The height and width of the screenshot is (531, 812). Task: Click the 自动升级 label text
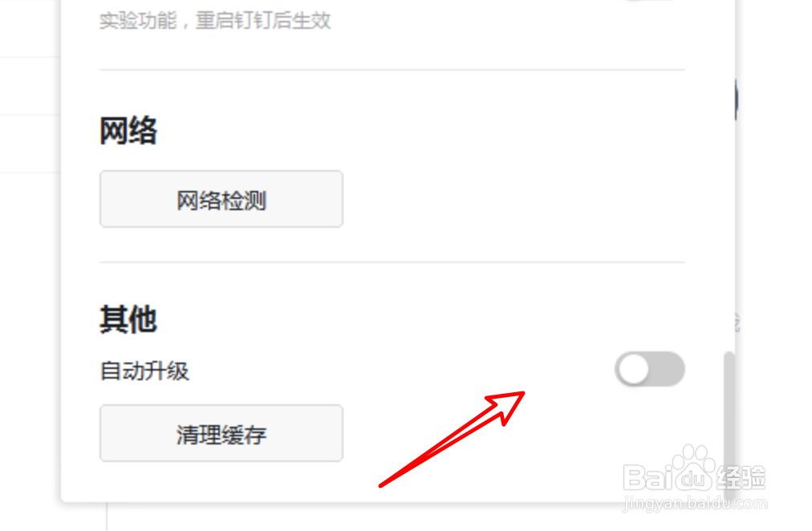click(144, 371)
